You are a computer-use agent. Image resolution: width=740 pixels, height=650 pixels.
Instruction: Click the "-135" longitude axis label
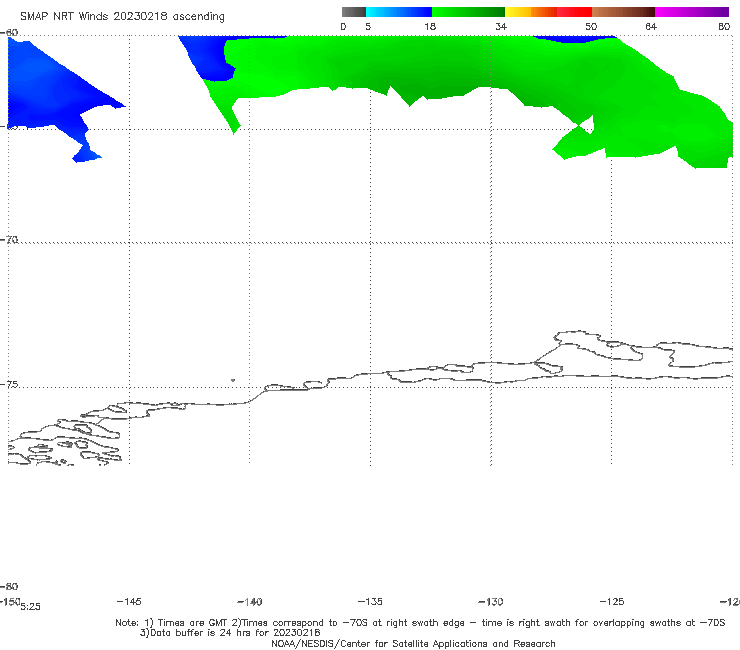(x=370, y=602)
